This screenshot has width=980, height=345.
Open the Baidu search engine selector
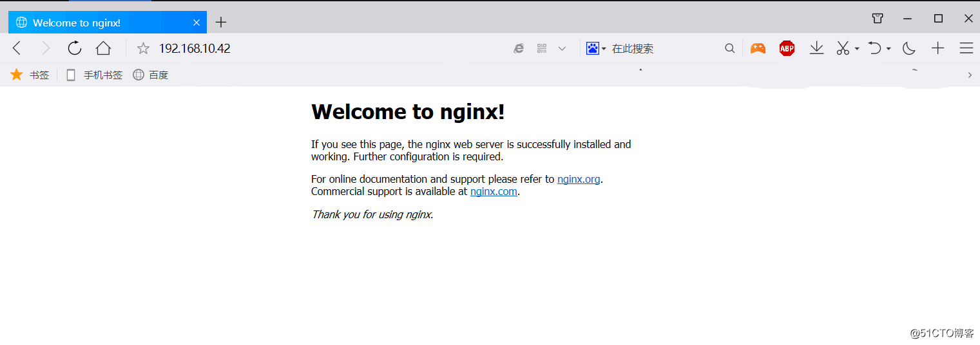coord(596,48)
